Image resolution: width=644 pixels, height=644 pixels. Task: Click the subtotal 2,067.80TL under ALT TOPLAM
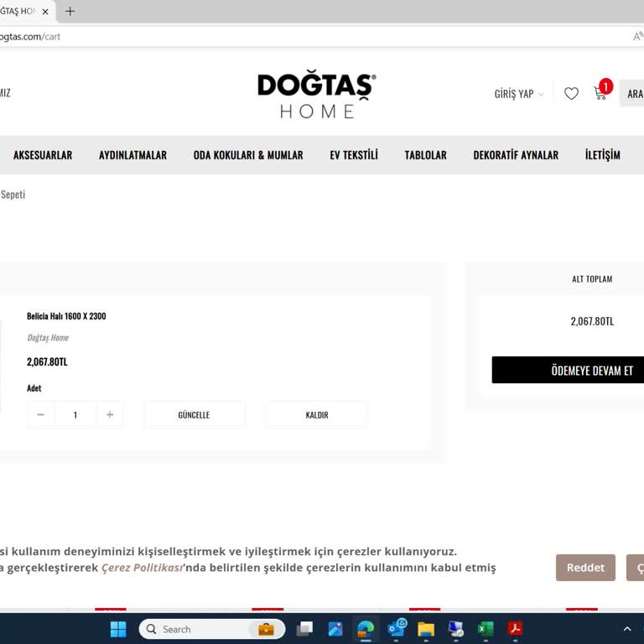(592, 321)
